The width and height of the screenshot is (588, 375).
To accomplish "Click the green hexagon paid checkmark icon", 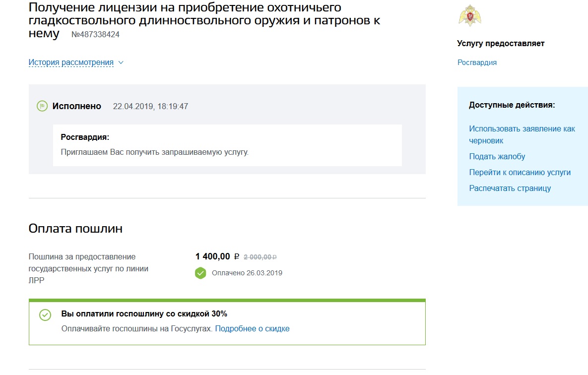I will coord(200,273).
